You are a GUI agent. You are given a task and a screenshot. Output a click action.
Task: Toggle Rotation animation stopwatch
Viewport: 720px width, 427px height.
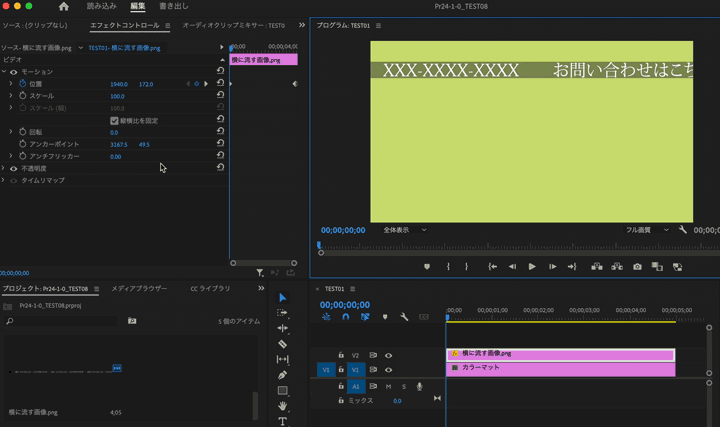[x=22, y=132]
